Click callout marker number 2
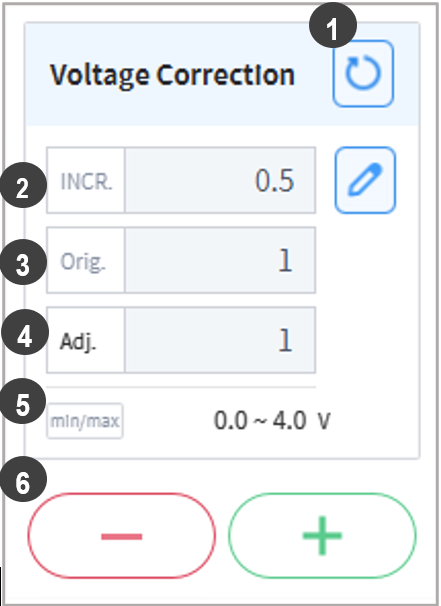The height and width of the screenshot is (606, 441). coord(23,185)
